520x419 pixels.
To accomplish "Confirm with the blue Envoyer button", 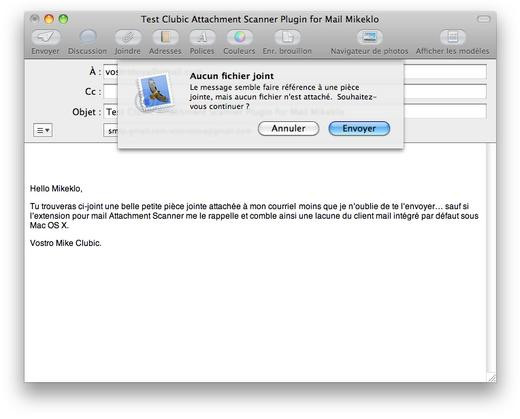I will [x=359, y=129].
